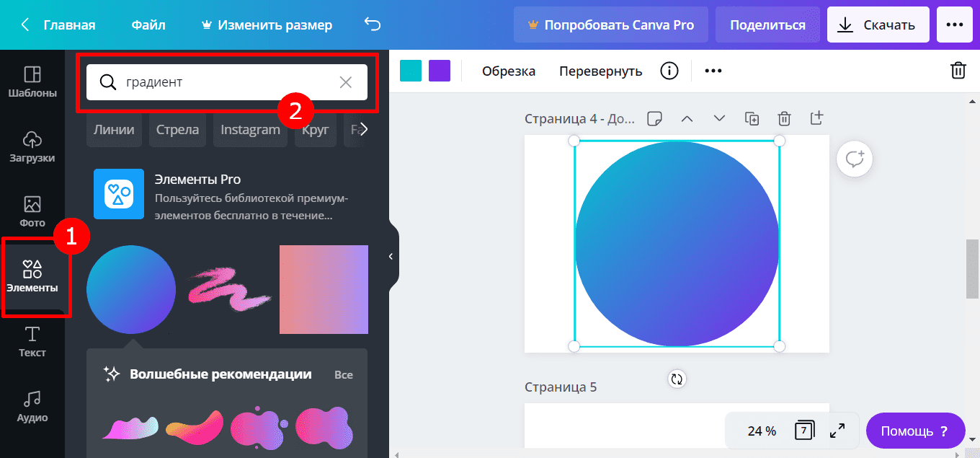Open the Помощь help button
Screen dimensions: 980x458
(x=915, y=431)
